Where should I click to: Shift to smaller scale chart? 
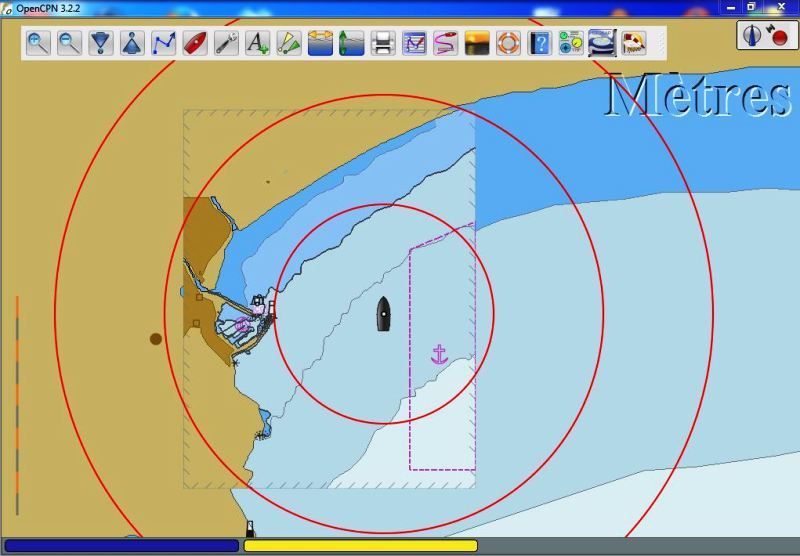click(132, 43)
